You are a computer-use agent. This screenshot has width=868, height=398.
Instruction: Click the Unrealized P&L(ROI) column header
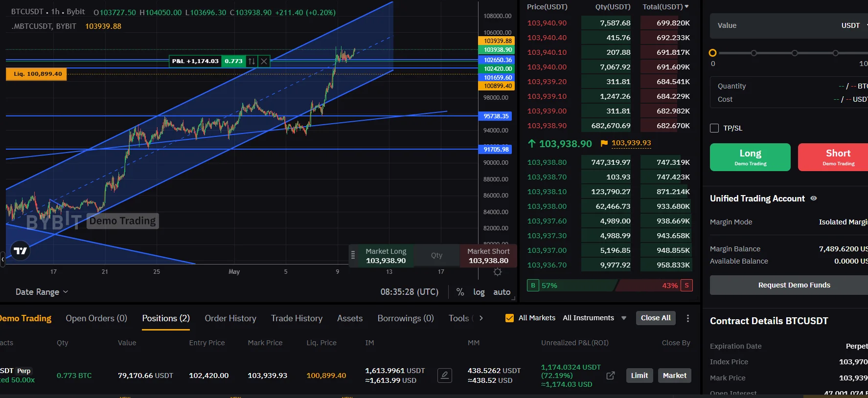(x=575, y=343)
